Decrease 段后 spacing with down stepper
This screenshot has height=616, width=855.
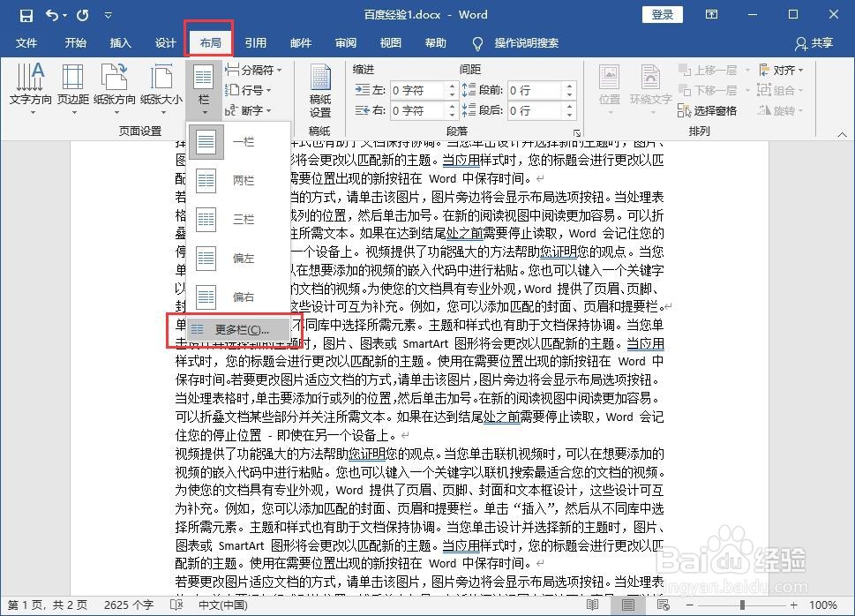tap(569, 115)
